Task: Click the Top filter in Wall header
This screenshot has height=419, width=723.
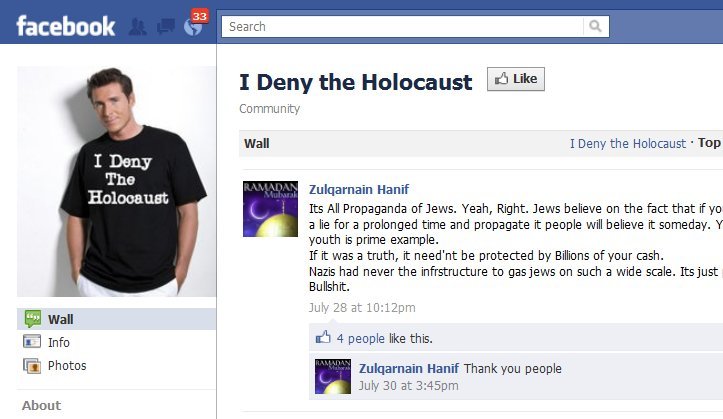Action: 710,143
